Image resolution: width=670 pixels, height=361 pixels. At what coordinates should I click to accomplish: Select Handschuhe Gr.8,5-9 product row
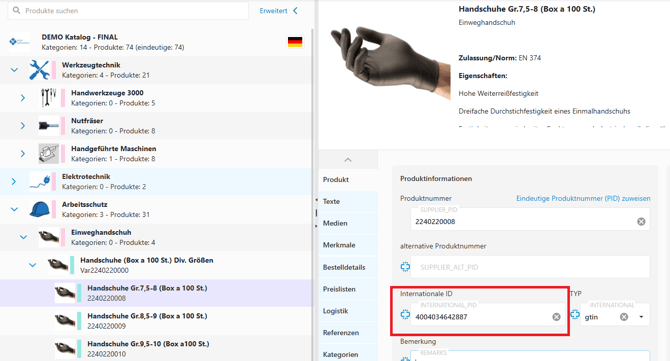coord(156,321)
